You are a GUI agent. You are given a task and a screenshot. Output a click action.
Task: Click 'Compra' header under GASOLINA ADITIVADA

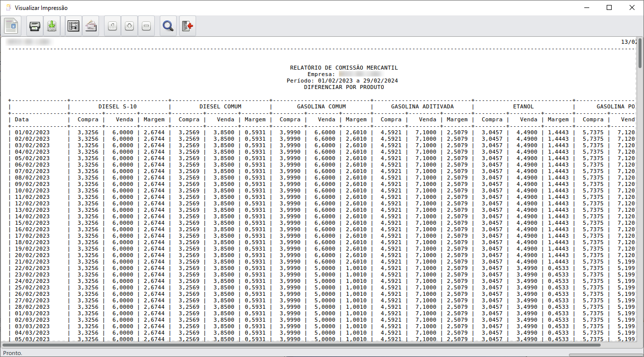tap(391, 119)
